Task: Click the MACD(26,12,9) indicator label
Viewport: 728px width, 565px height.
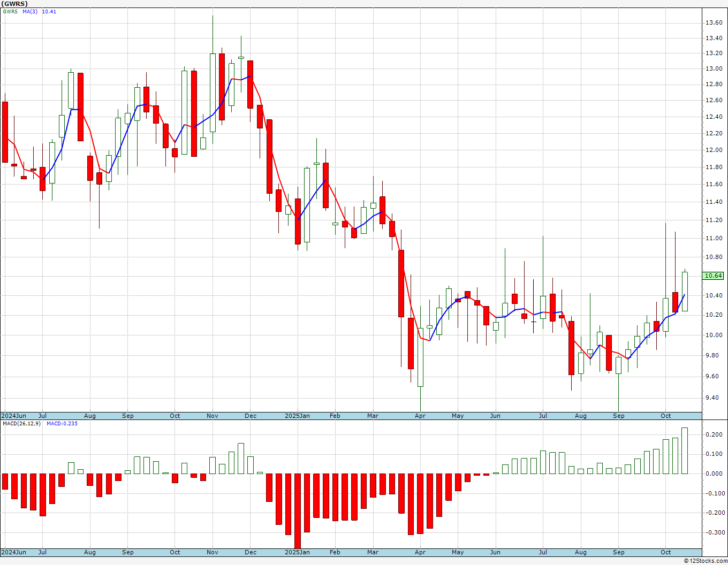Action: click(x=21, y=424)
